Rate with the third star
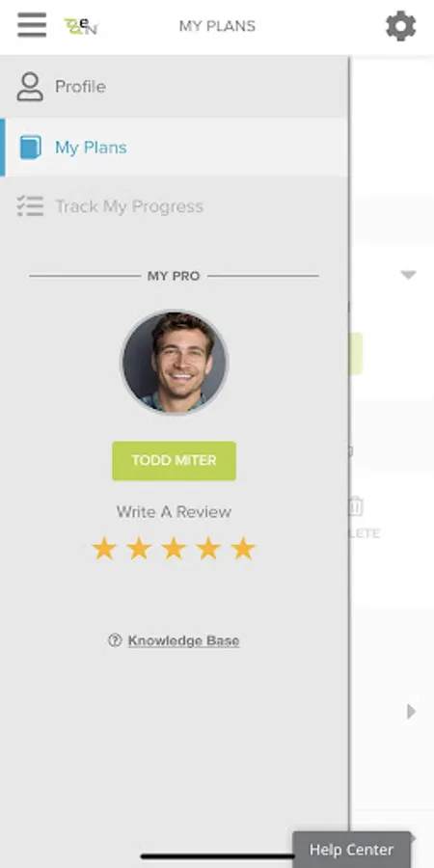Viewport: 434px width, 868px height. pyautogui.click(x=174, y=549)
